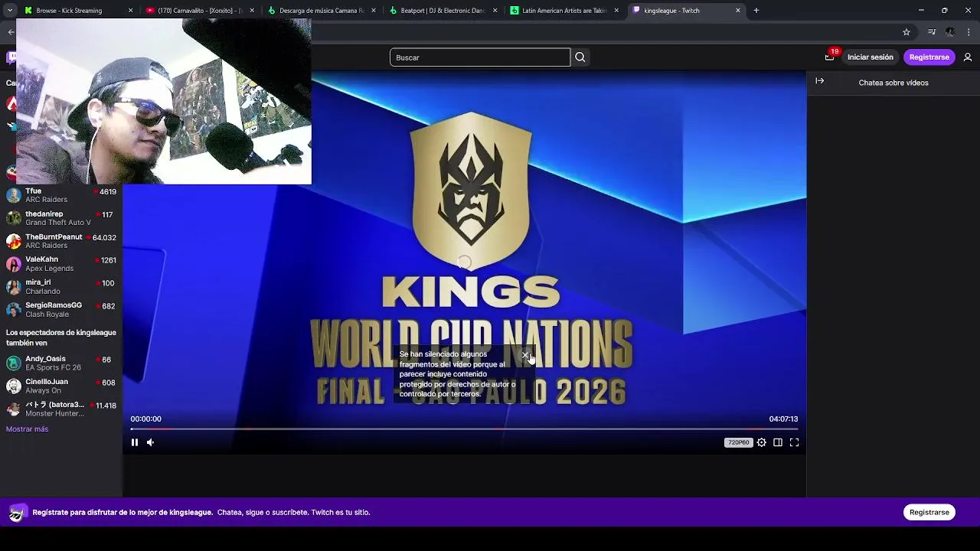
Task: Expand the list with Mostrar más
Action: [27, 429]
